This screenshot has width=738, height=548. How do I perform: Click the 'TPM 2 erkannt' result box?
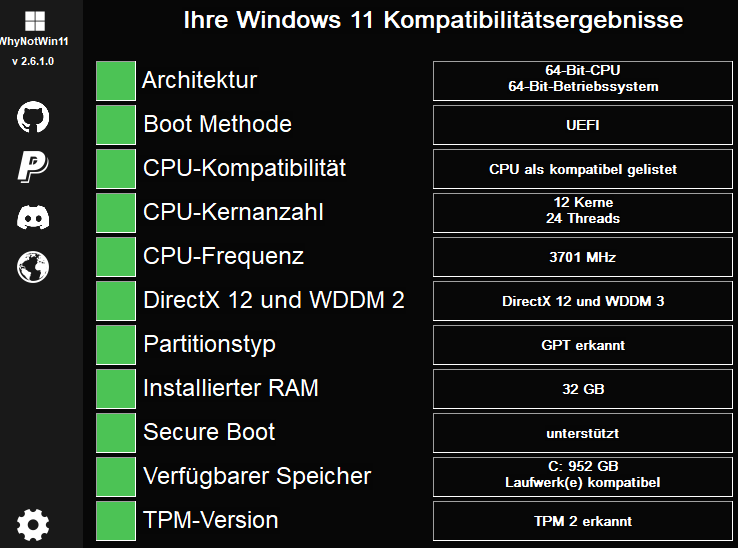[x=583, y=521]
